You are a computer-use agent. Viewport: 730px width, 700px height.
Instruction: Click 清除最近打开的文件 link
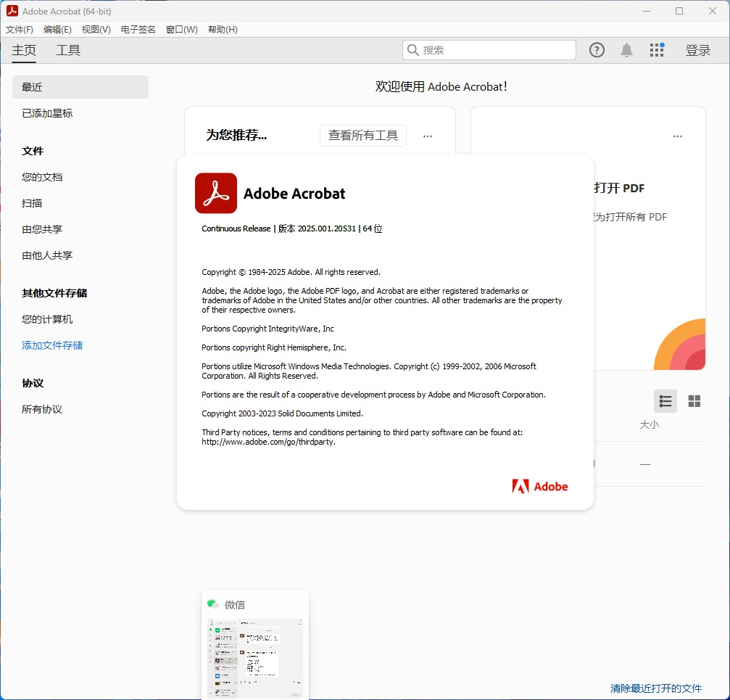[655, 688]
